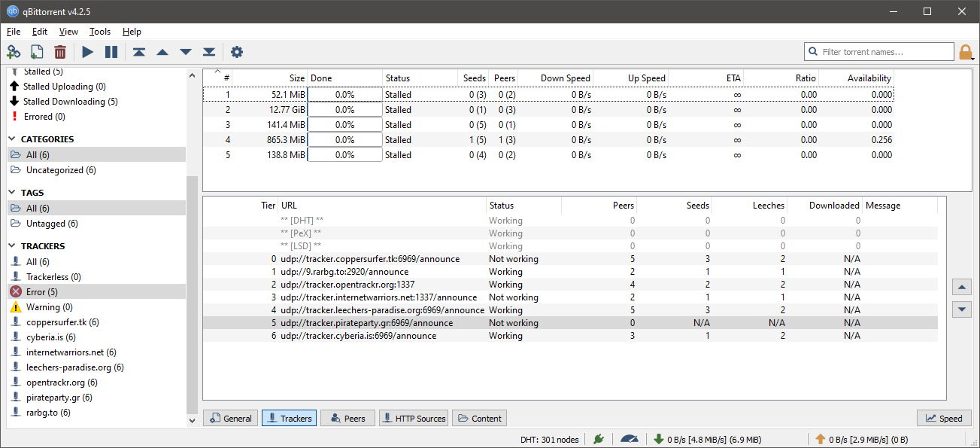Select coppersurfer.tk (6) tracker filter
The image size is (980, 448).
96,322
